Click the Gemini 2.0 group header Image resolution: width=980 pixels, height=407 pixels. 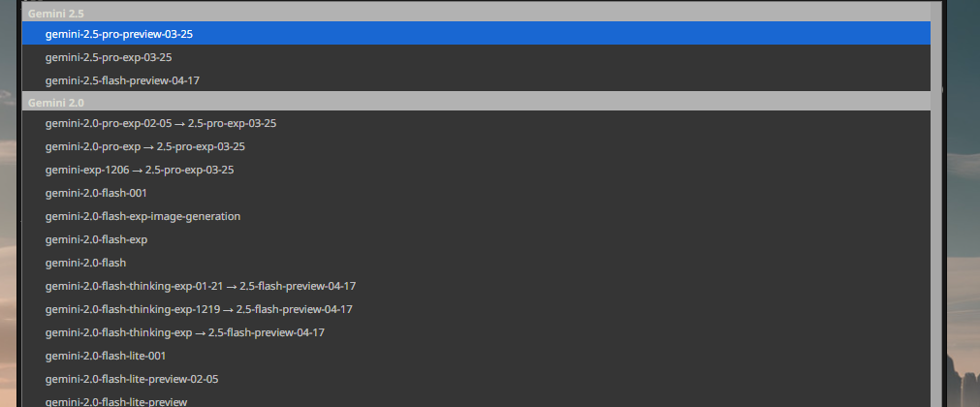click(x=476, y=102)
